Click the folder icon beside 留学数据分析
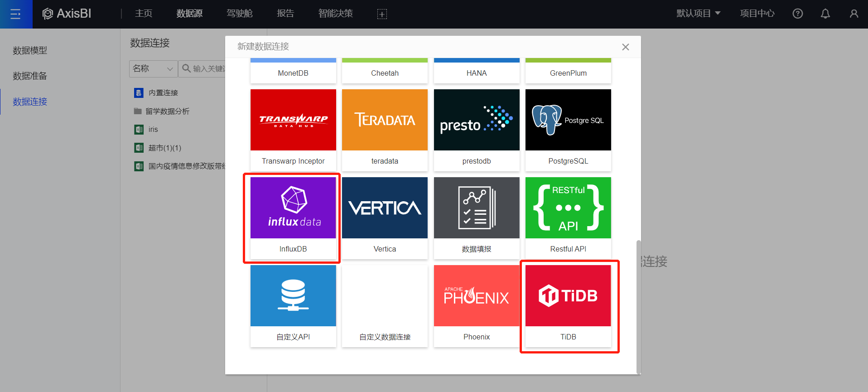The height and width of the screenshot is (392, 868). 138,111
